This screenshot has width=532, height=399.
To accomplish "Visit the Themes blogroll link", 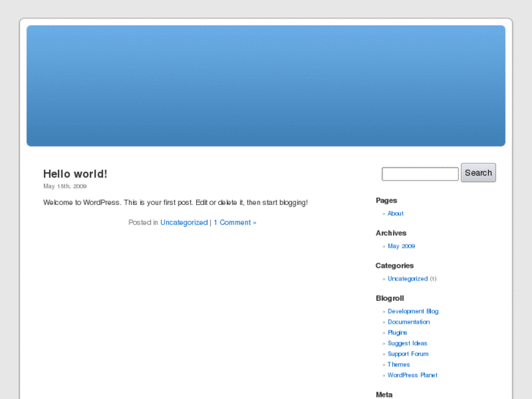I will click(399, 365).
